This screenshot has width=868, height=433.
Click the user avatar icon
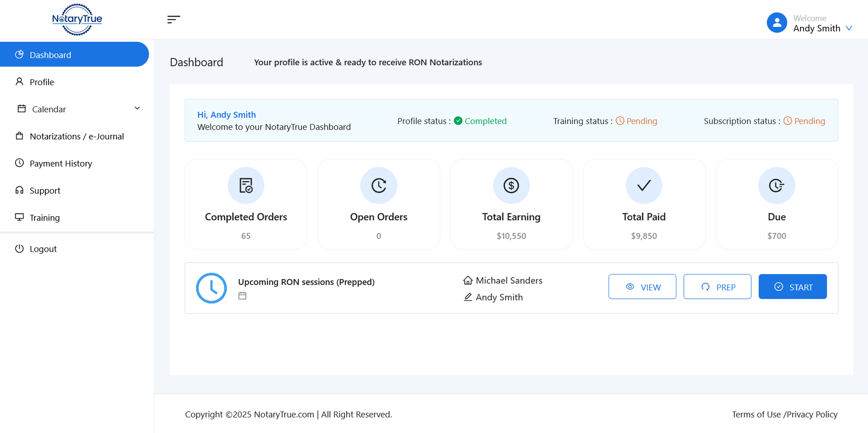(777, 23)
